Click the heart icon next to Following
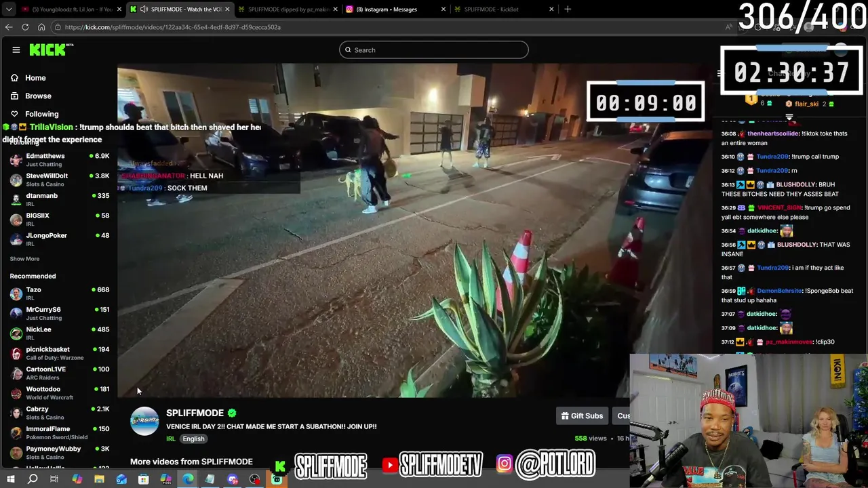Screen dimensions: 868x488 [x=14, y=114]
